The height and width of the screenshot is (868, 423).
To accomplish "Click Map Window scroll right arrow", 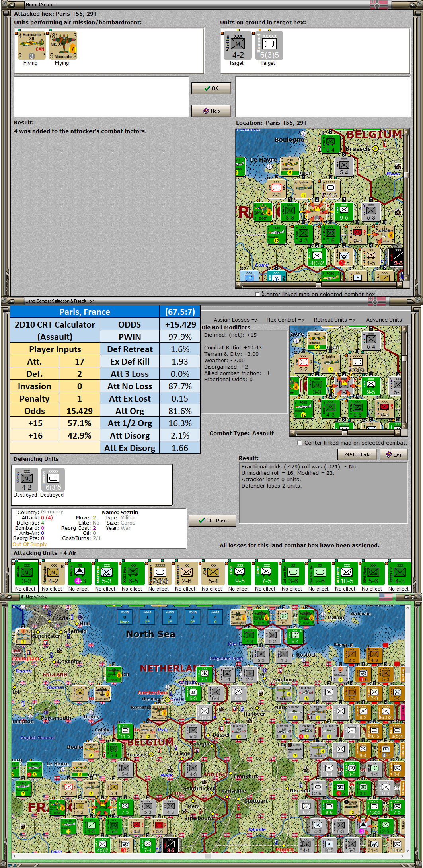I will tap(402, 856).
